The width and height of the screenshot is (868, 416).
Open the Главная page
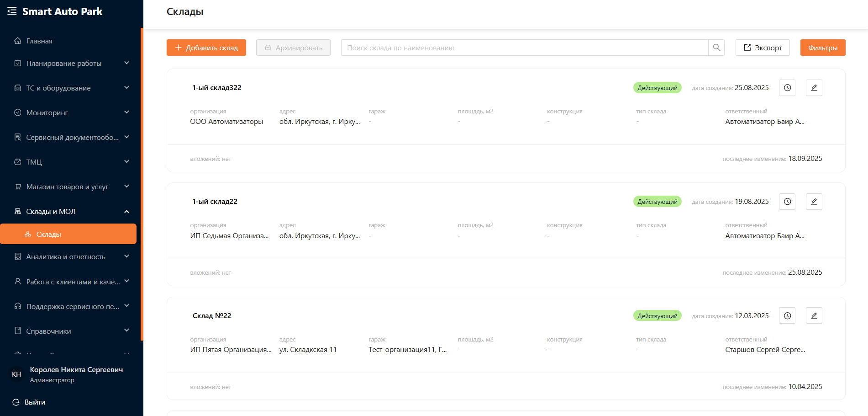(x=39, y=41)
